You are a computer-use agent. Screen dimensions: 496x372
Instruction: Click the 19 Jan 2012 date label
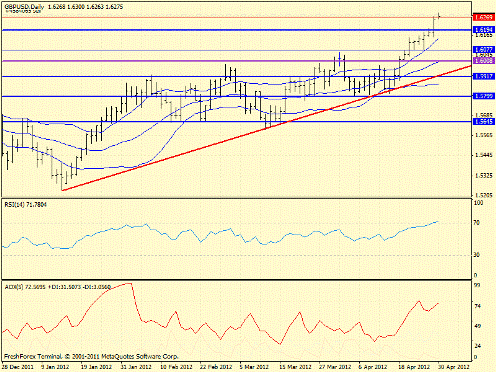coord(96,367)
